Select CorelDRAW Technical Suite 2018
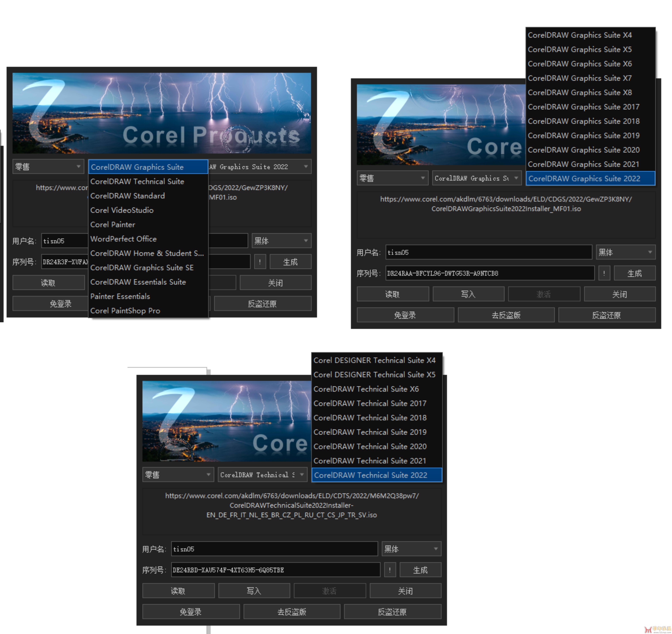672x634 pixels. click(x=377, y=417)
